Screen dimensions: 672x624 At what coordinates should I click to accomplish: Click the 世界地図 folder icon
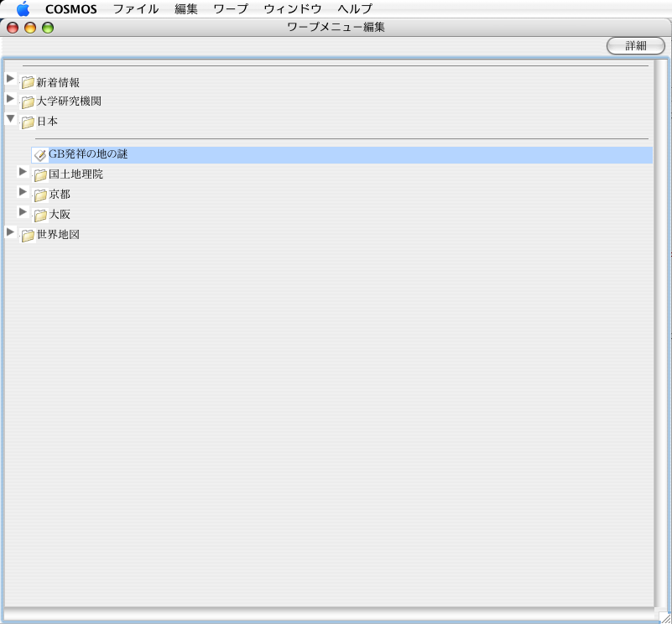[x=29, y=236]
